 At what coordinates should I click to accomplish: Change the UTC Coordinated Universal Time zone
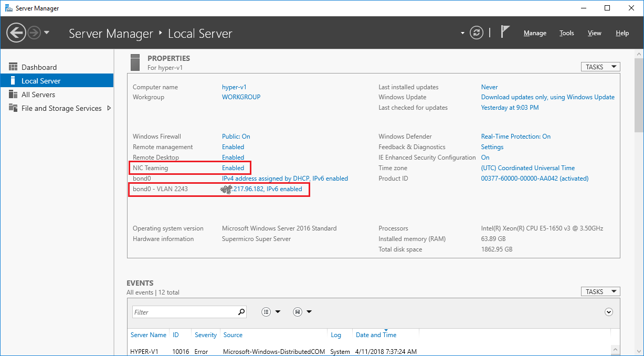click(x=528, y=168)
